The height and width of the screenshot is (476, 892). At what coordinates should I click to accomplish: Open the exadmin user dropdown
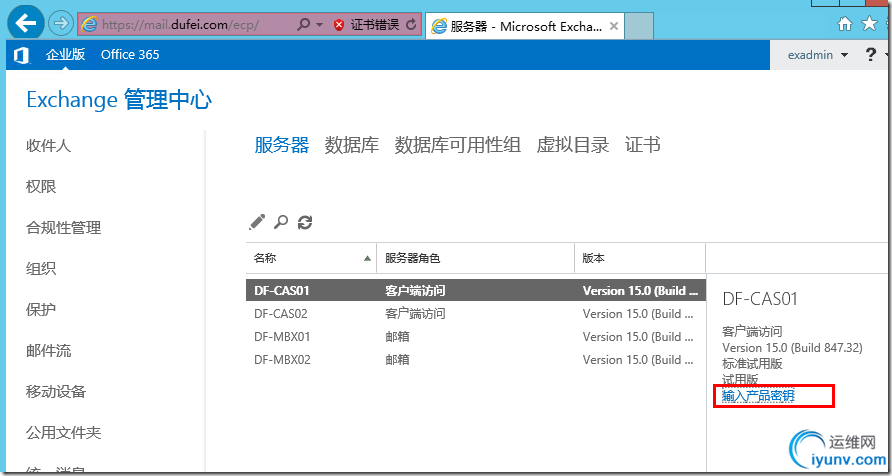coord(817,55)
